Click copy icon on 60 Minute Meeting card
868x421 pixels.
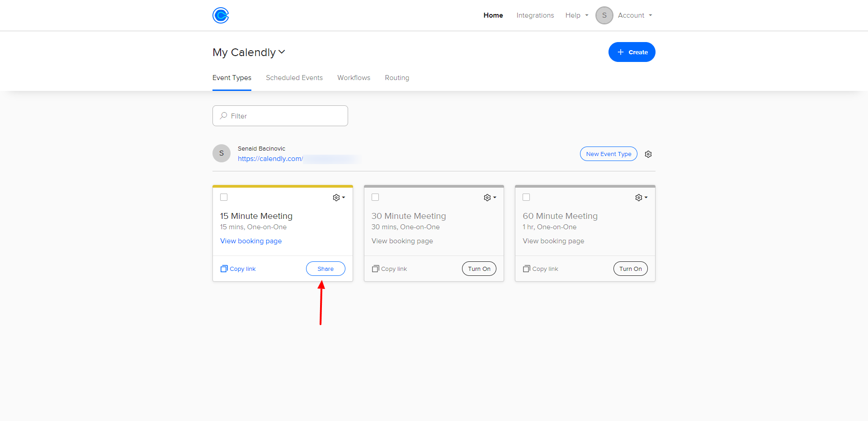[526, 269]
